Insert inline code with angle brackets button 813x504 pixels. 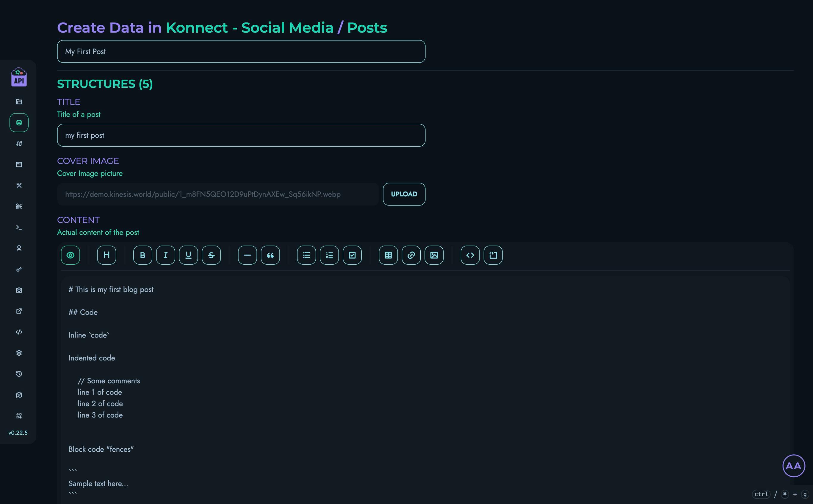pos(470,255)
